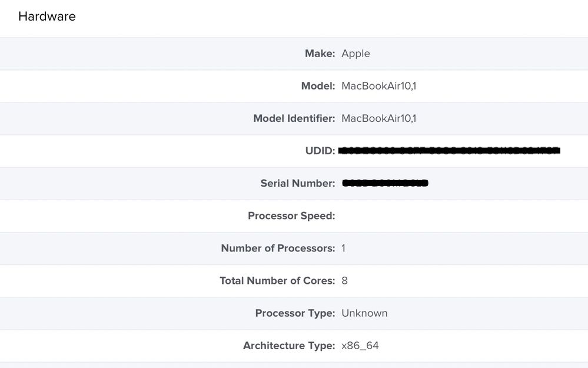Select the Make label

pyautogui.click(x=320, y=54)
